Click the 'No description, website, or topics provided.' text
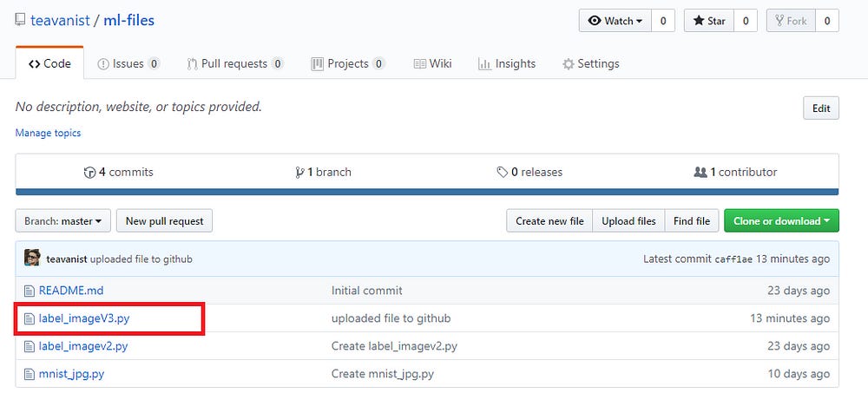 [x=138, y=107]
